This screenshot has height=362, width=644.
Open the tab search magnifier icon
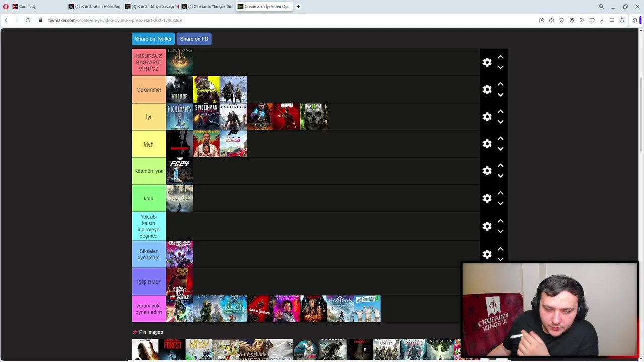(601, 7)
